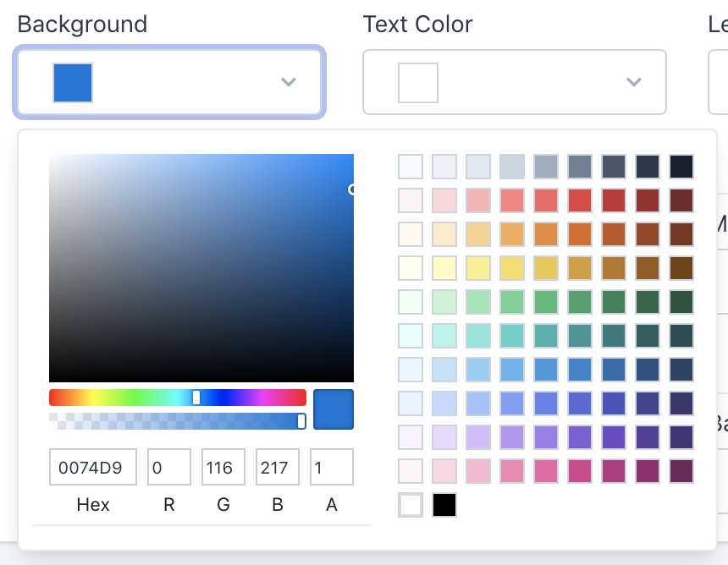
Task: Pick the darkest gray swatch in top row
Action: coord(681,167)
